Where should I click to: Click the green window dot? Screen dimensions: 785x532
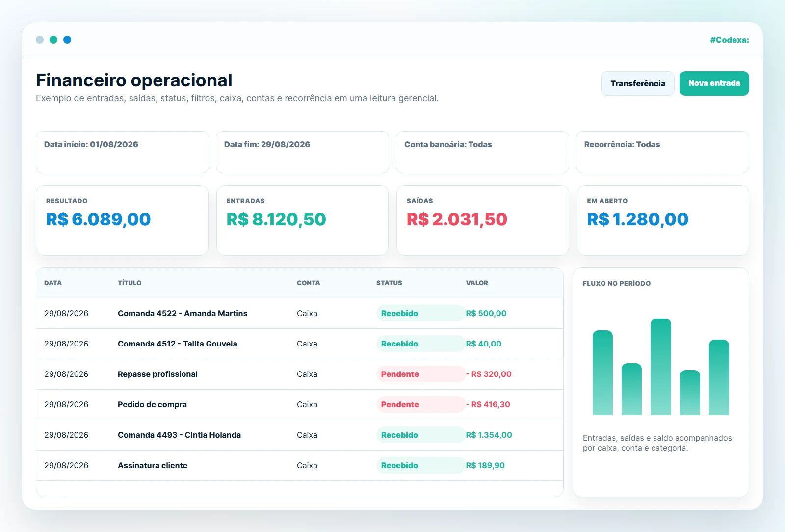click(x=53, y=40)
